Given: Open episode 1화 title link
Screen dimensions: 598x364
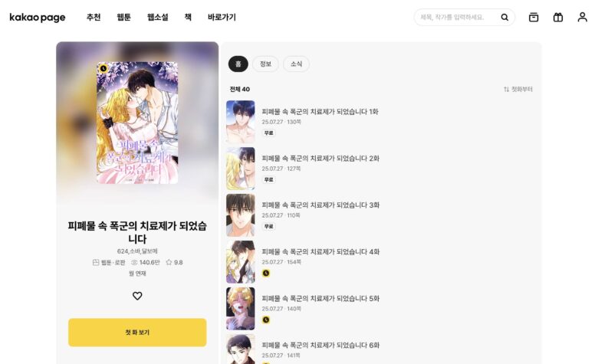Looking at the screenshot, I should point(320,112).
